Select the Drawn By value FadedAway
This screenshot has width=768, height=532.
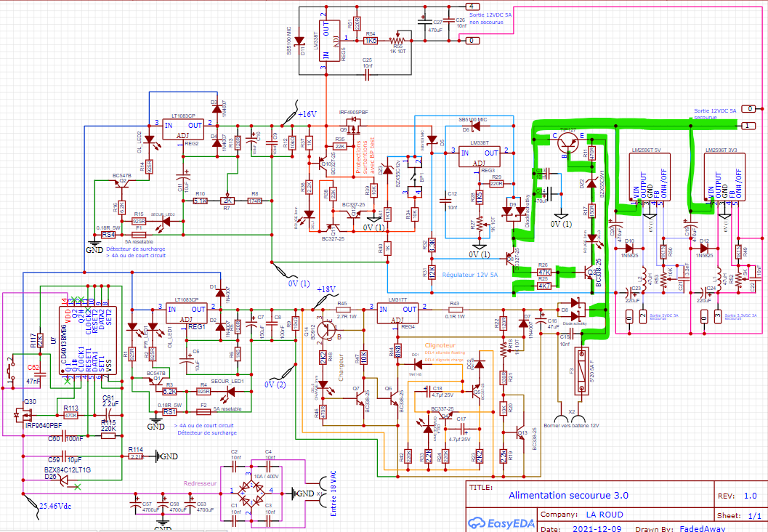[703, 528]
